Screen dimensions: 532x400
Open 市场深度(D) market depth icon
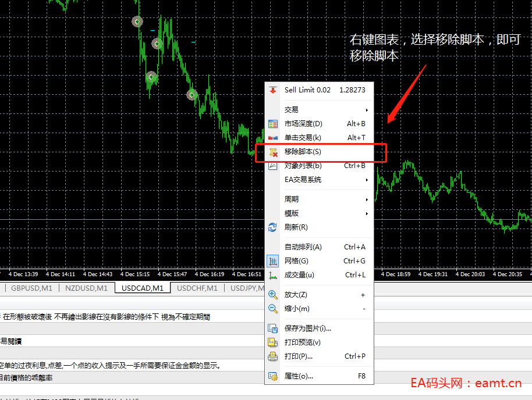tap(272, 124)
